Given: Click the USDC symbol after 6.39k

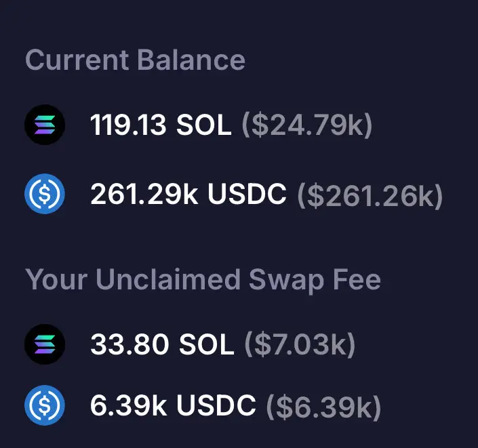Looking at the screenshot, I should (x=217, y=406).
